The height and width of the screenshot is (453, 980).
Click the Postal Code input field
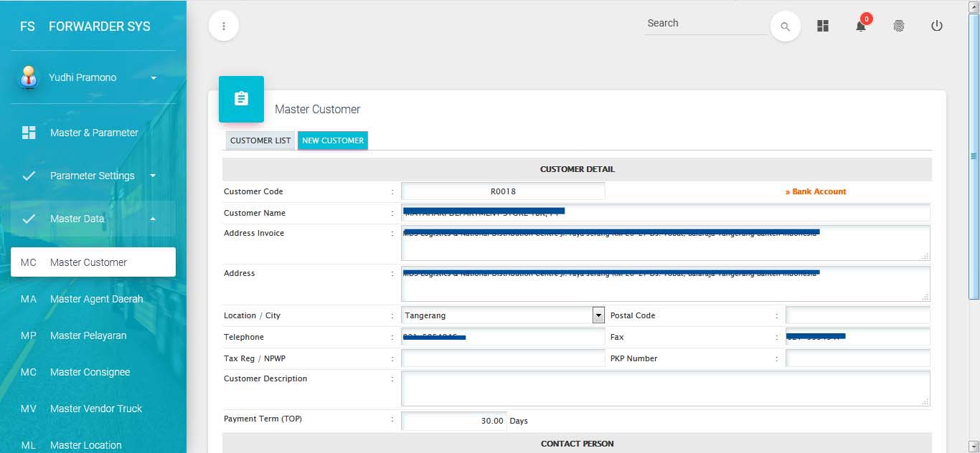coord(857,315)
